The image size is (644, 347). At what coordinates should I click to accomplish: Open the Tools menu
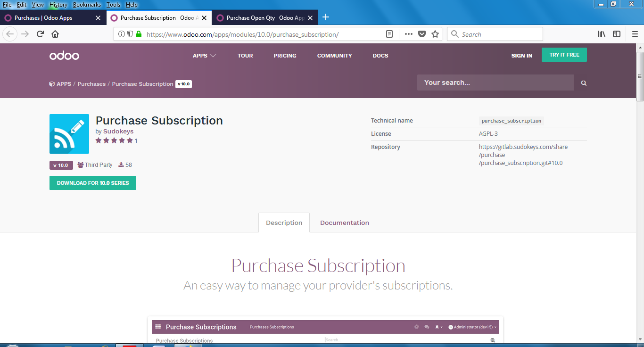pos(113,5)
